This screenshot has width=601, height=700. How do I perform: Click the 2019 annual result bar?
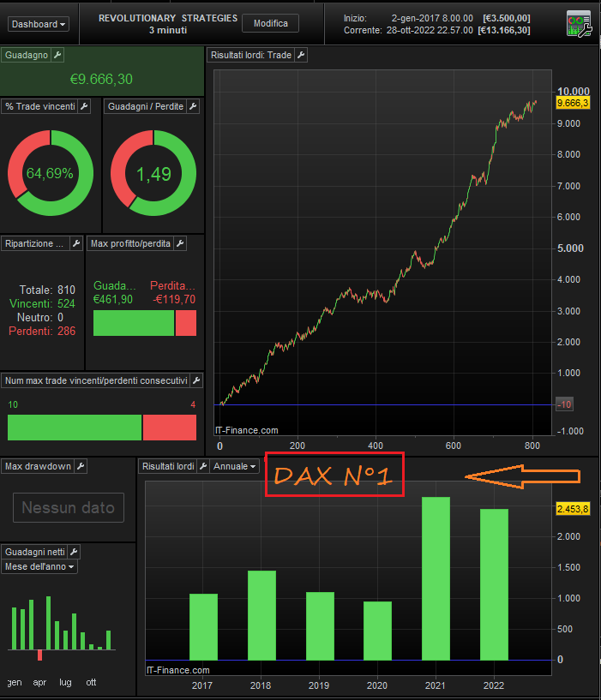[320, 626]
